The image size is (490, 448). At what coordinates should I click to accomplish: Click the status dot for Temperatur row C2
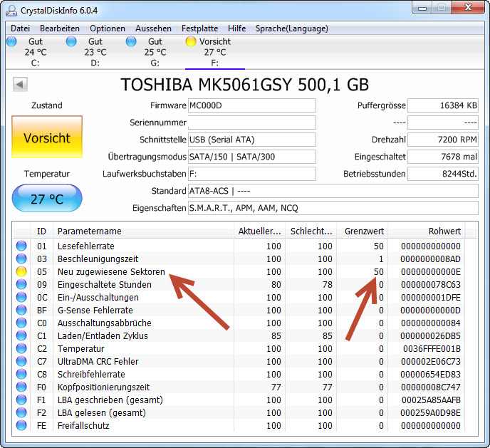click(21, 348)
